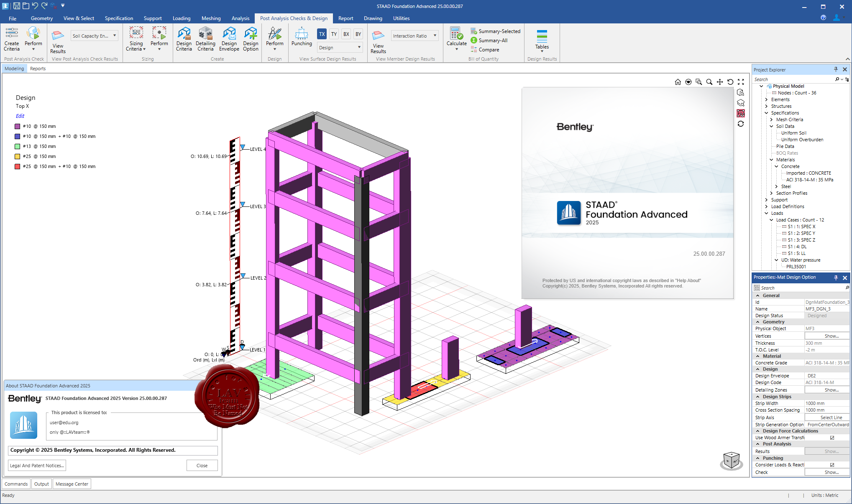The width and height of the screenshot is (852, 504).
Task: Click the fit view expand-arrows icon
Action: 741,82
